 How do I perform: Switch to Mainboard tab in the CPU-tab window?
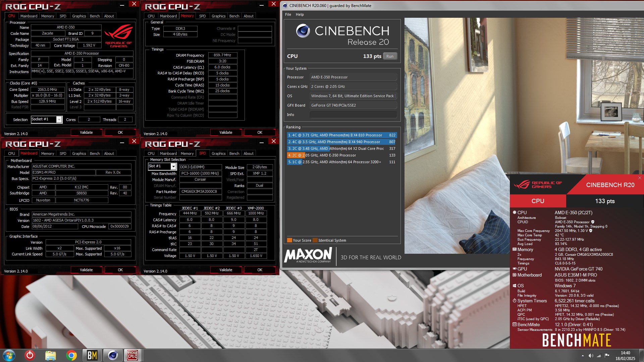coord(29,16)
